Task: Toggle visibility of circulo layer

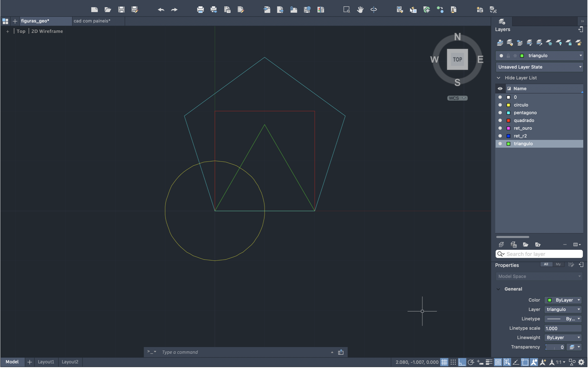Action: click(500, 105)
